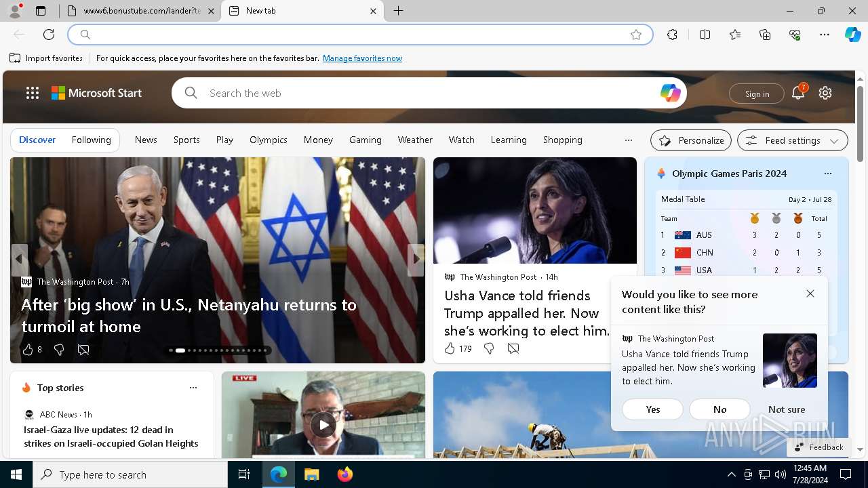Open a new browser tab
This screenshot has height=488, width=868.
399,11
